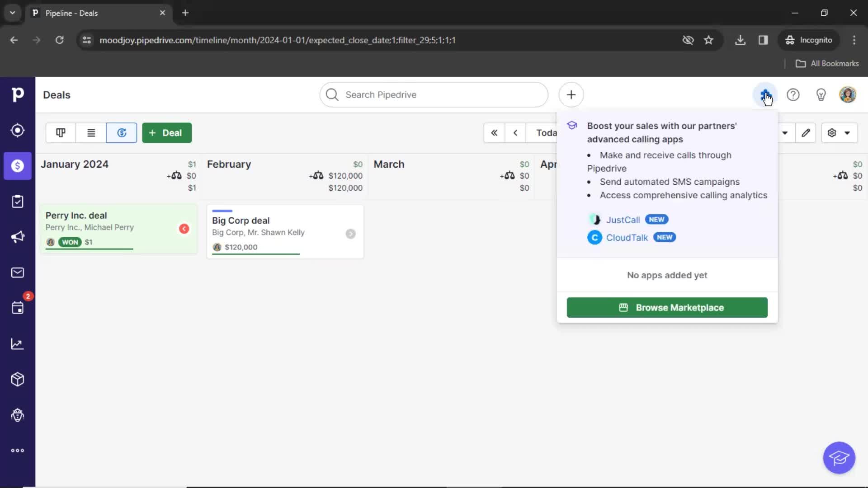Click the Add Deal button
This screenshot has width=868, height=488.
click(166, 132)
